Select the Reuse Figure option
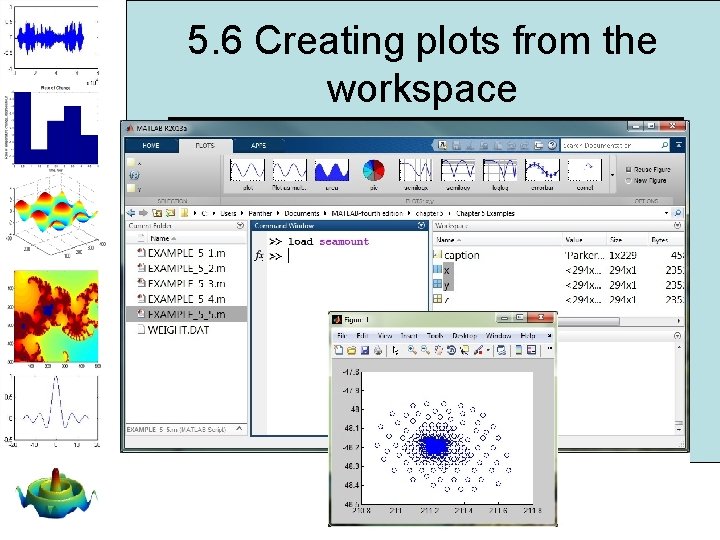Viewport: 720px width, 540px height. pos(648,169)
